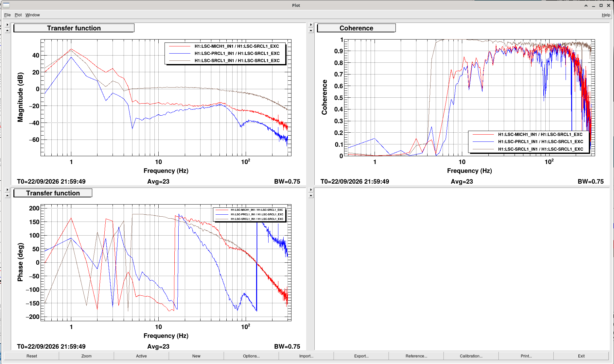This screenshot has width=614, height=364.
Task: Click up-arrow button beside Coherence pad
Action: (311, 30)
